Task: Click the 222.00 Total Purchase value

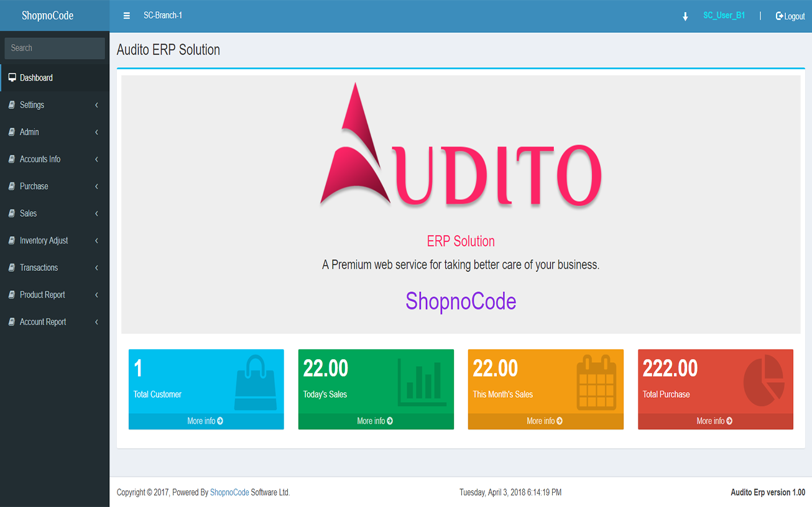Action: (670, 368)
